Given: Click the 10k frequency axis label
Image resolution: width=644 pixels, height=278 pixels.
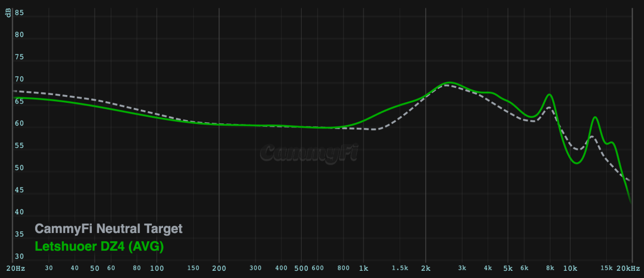Looking at the screenshot, I should pos(569,268).
